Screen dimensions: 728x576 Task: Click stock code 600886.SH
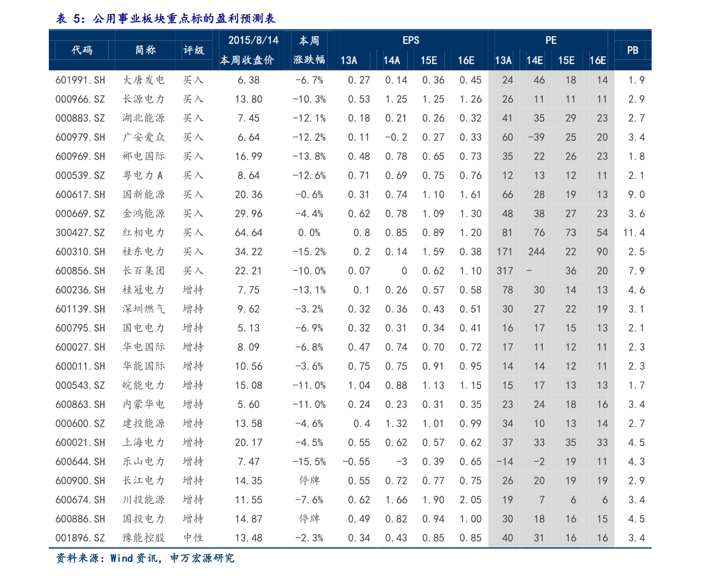click(x=80, y=519)
